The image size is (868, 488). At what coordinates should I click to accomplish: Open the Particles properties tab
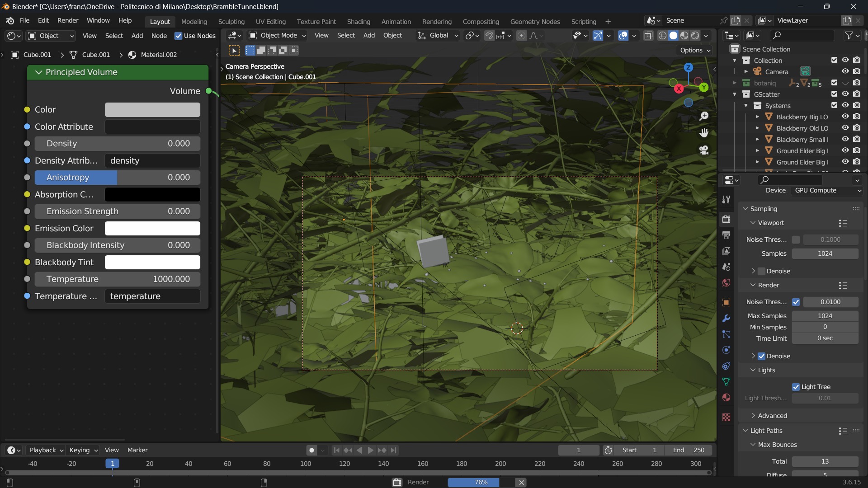click(x=726, y=334)
